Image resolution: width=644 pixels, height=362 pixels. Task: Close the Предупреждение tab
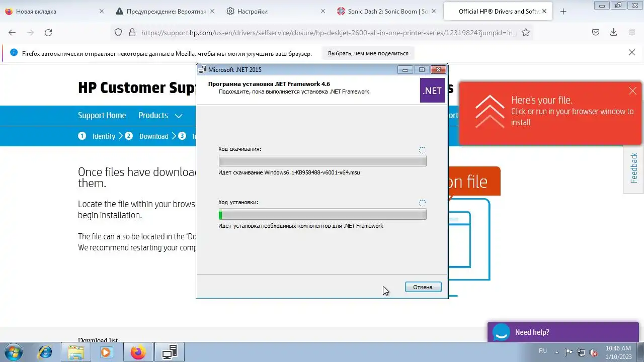tap(212, 11)
